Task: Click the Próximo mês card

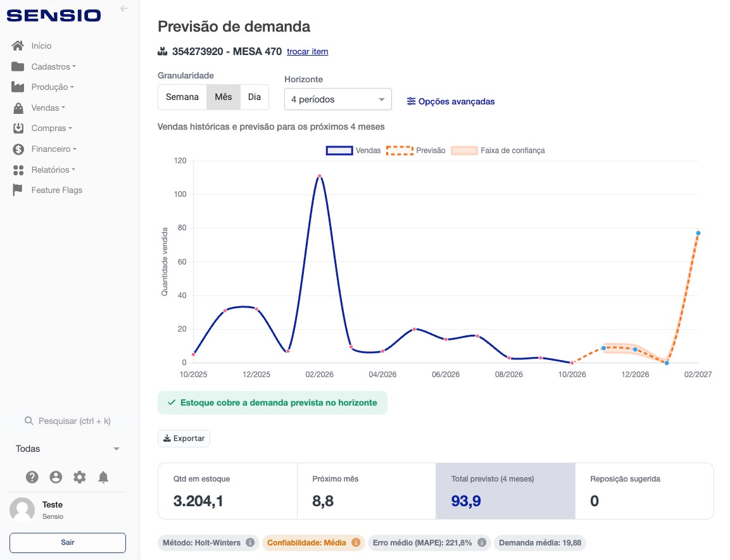Action: coord(367,491)
